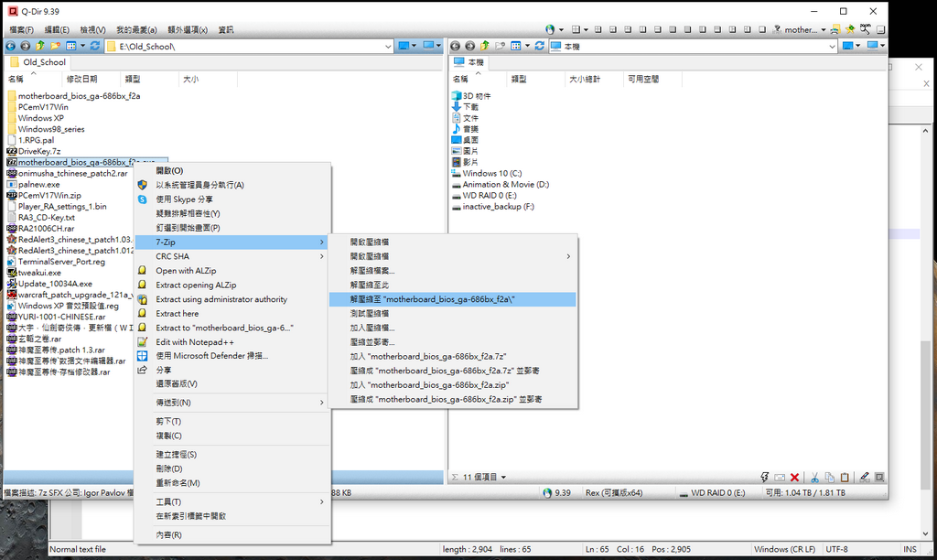Viewport: 937px width, 560px height.
Task: Go back in the right 本機 pane
Action: click(x=456, y=46)
